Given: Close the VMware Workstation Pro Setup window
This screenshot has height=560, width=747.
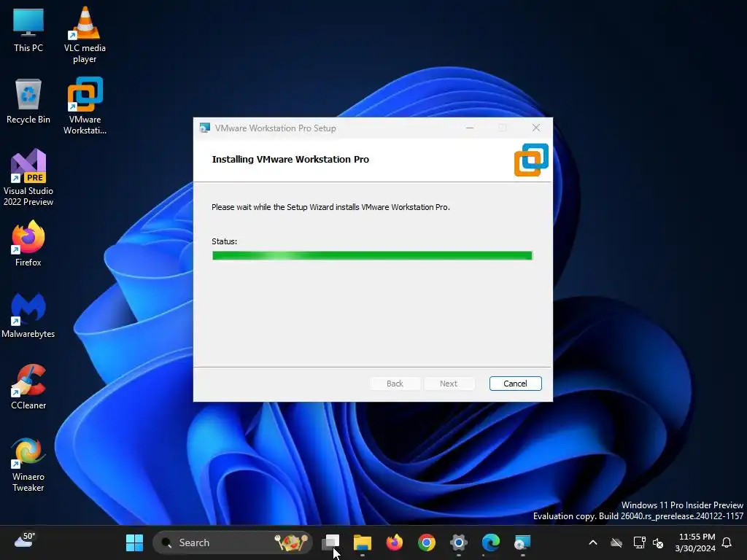Looking at the screenshot, I should click(536, 128).
